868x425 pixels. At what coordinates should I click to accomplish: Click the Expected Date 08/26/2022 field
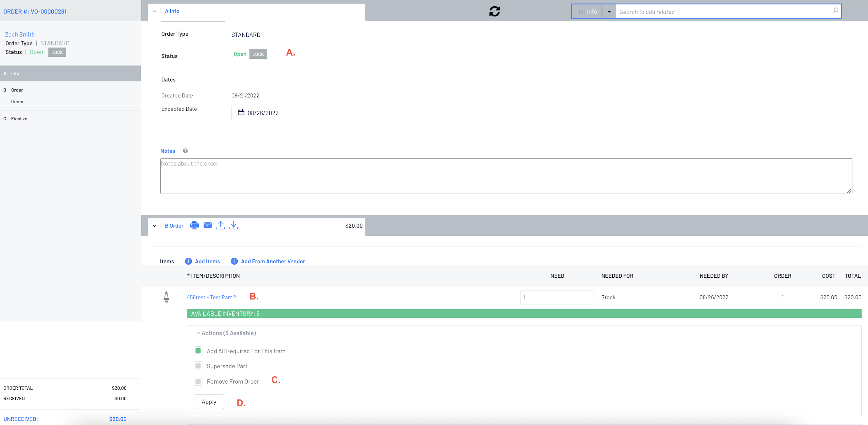262,112
